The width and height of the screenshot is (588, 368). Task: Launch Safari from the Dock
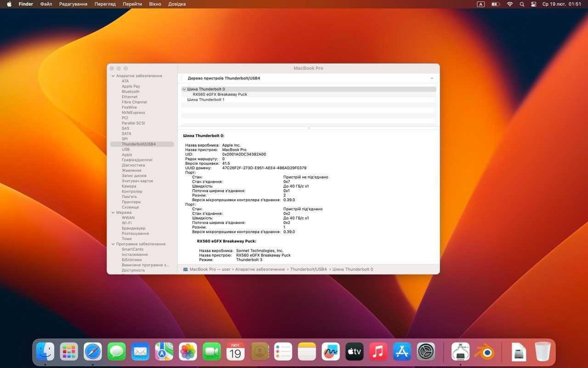(93, 352)
